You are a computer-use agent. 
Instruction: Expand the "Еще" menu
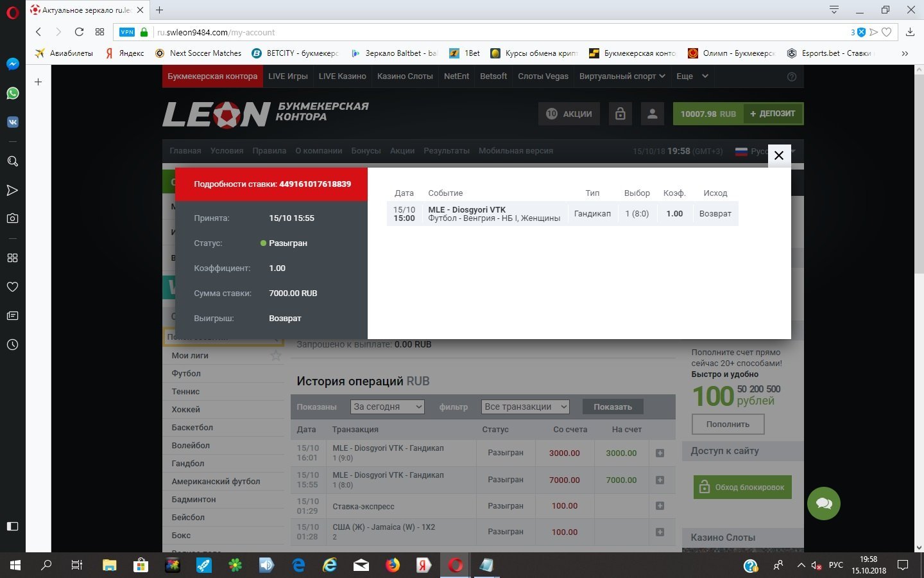[692, 76]
